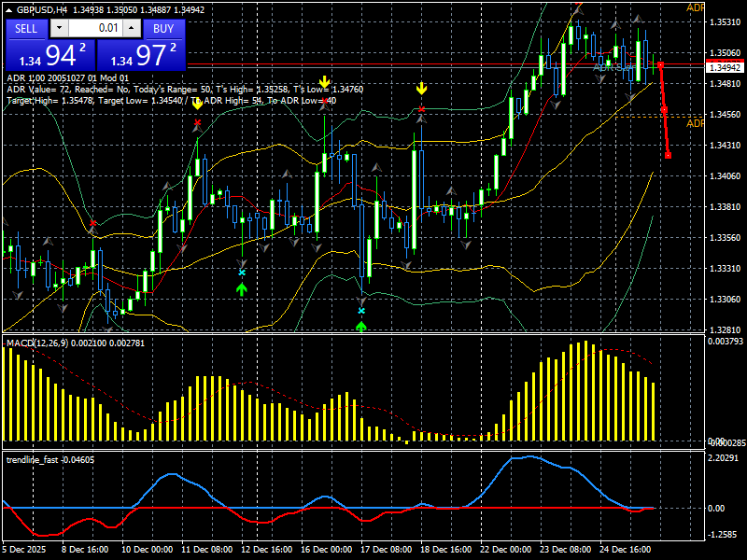The height and width of the screenshot is (560, 747).
Task: Click the current price label 1.34942 on the axis
Action: (725, 67)
